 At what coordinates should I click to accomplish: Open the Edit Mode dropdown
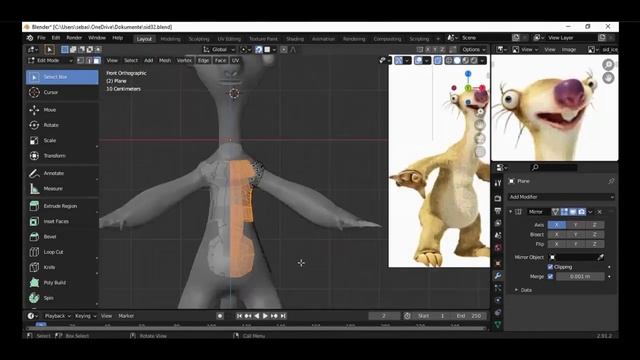50,60
